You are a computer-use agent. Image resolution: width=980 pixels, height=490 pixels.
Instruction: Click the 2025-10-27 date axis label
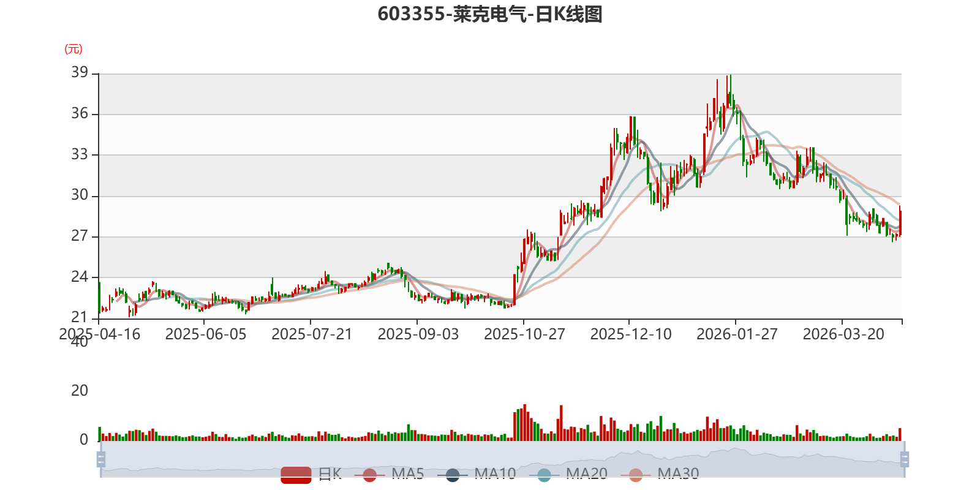coord(525,334)
